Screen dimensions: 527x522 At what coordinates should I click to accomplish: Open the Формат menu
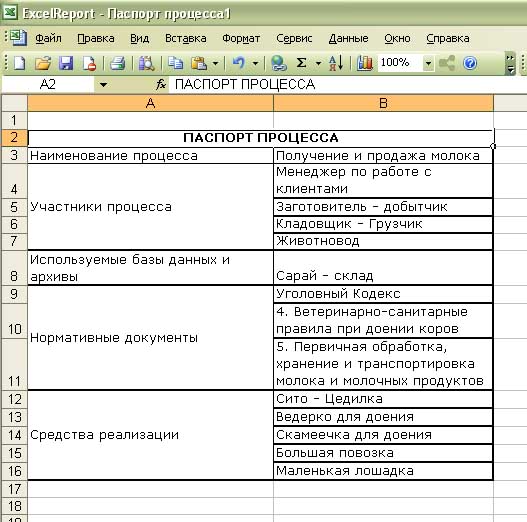(241, 38)
